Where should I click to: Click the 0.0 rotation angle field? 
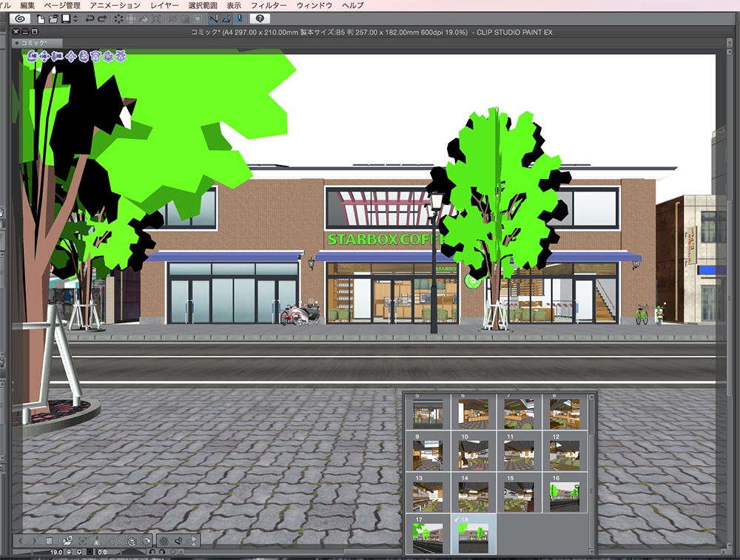pyautogui.click(x=102, y=552)
